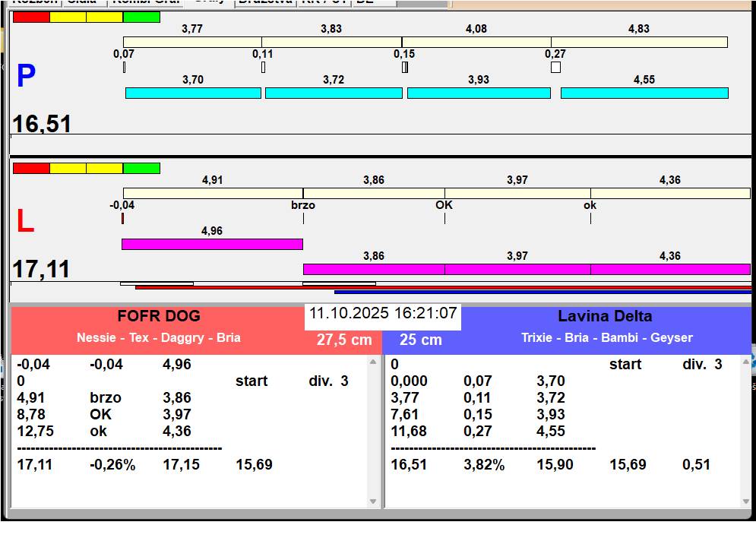
Task: Click the red start marker under -0,04
Action: (x=122, y=219)
